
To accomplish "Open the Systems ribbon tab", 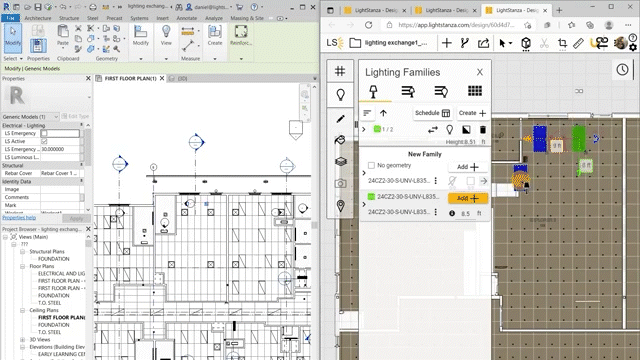I will point(139,18).
